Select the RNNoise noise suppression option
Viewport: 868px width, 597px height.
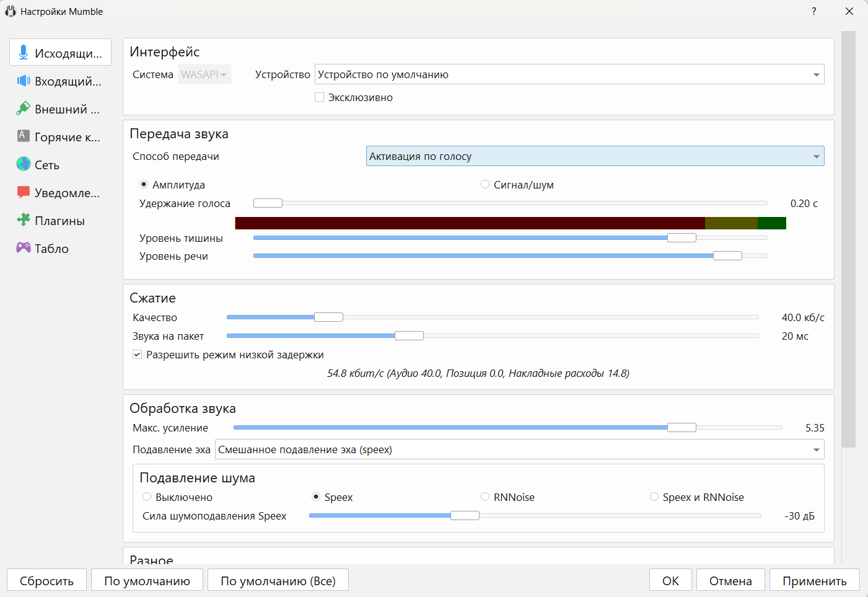(x=485, y=497)
